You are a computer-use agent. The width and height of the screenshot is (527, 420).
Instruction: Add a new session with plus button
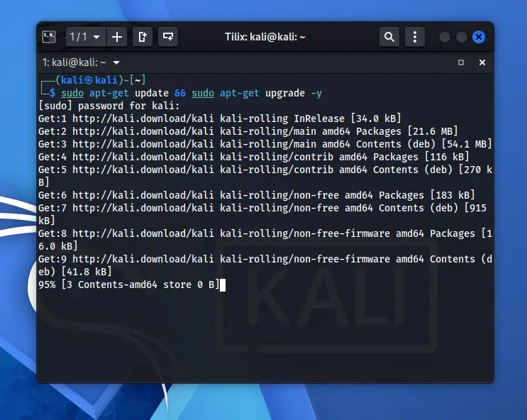pyautogui.click(x=117, y=37)
